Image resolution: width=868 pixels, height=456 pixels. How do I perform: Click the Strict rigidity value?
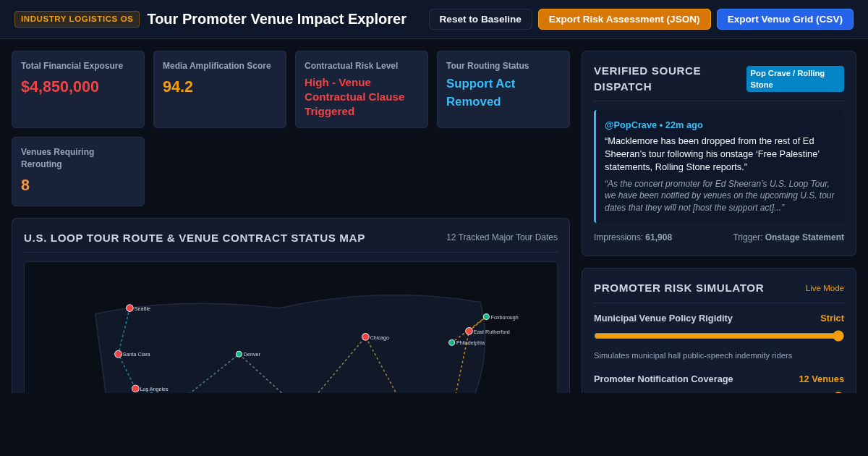pos(832,318)
